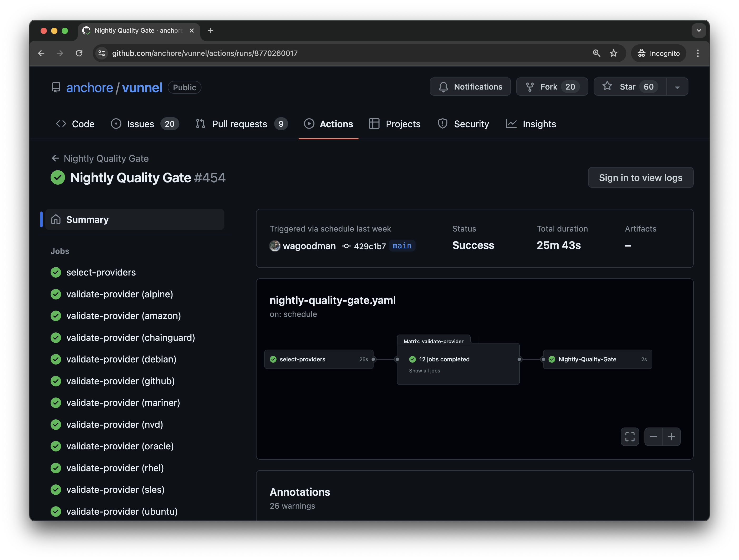The width and height of the screenshot is (739, 560).
Task: Click the 25m 43s total duration value
Action: click(559, 245)
